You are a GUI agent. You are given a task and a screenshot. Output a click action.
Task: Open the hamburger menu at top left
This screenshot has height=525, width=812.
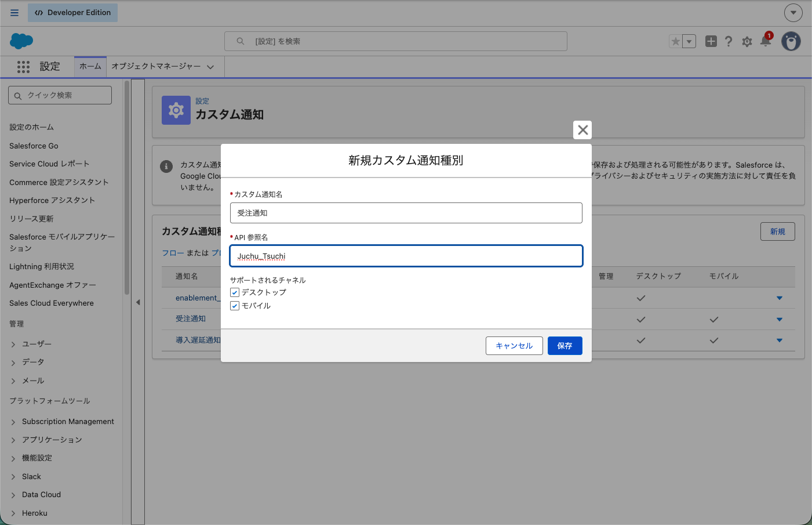[x=14, y=13]
